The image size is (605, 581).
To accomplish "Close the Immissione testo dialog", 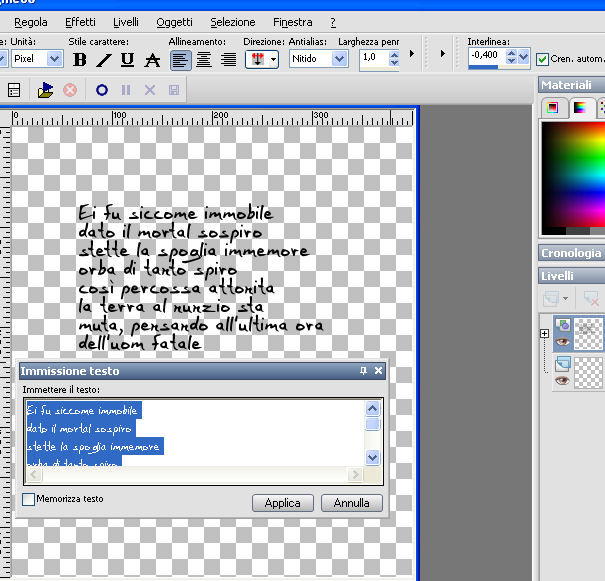I will (379, 371).
